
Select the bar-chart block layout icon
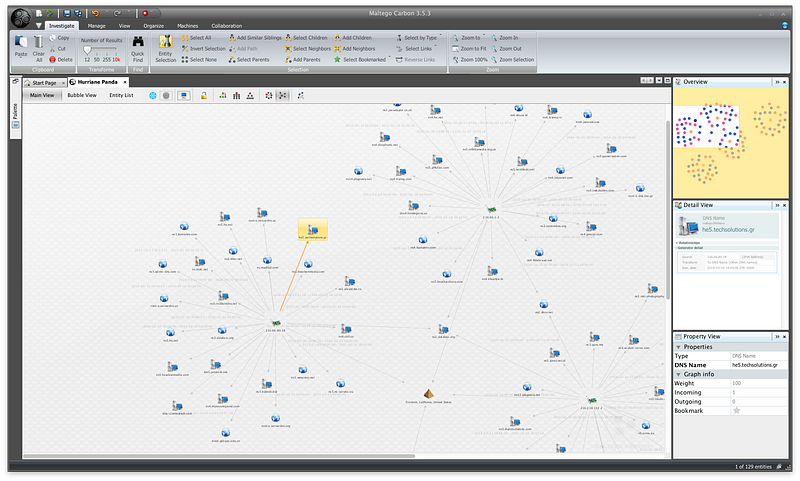click(x=236, y=95)
